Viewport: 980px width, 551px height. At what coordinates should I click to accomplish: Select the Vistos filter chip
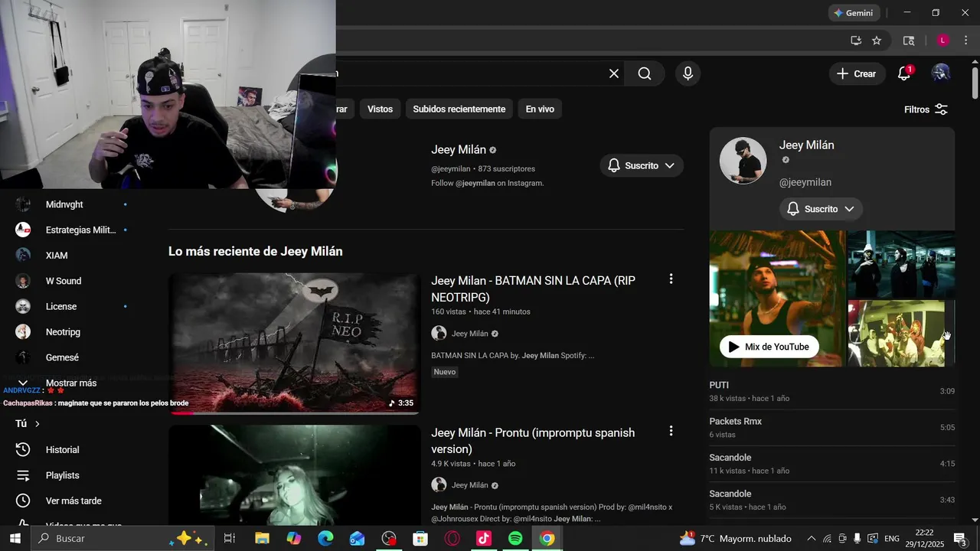click(x=380, y=109)
